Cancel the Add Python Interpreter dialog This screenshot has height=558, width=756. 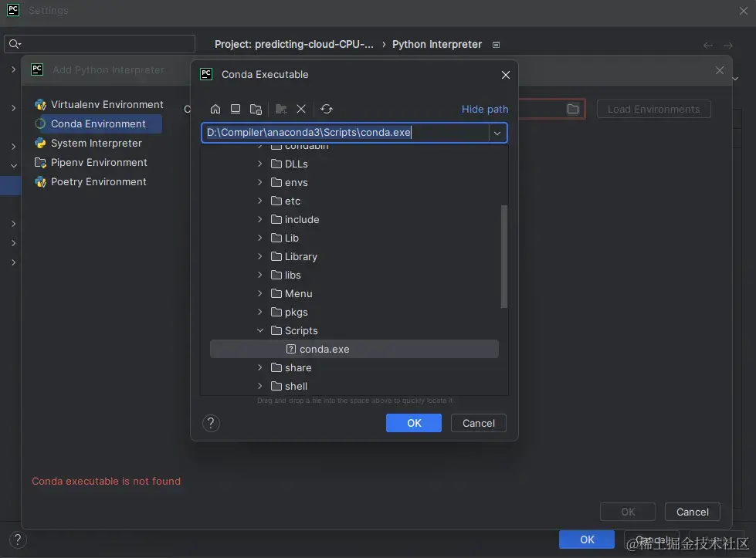click(692, 512)
